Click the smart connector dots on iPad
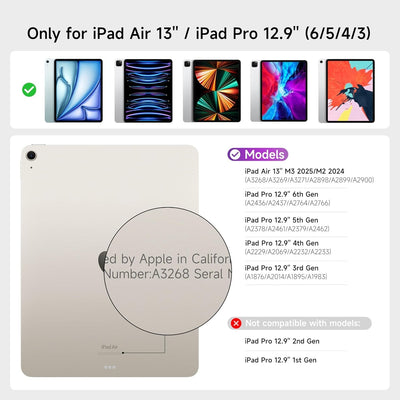This screenshot has width=400, height=400. 110,367
